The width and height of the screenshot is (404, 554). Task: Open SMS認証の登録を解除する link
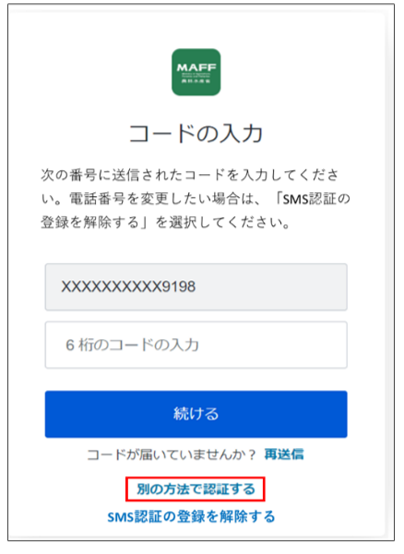(x=191, y=517)
